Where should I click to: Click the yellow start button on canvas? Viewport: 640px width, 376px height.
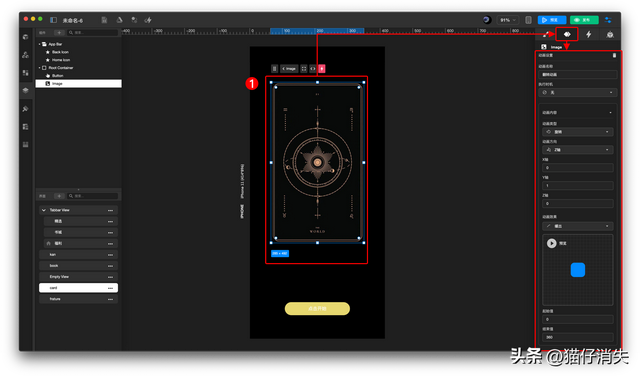[317, 309]
